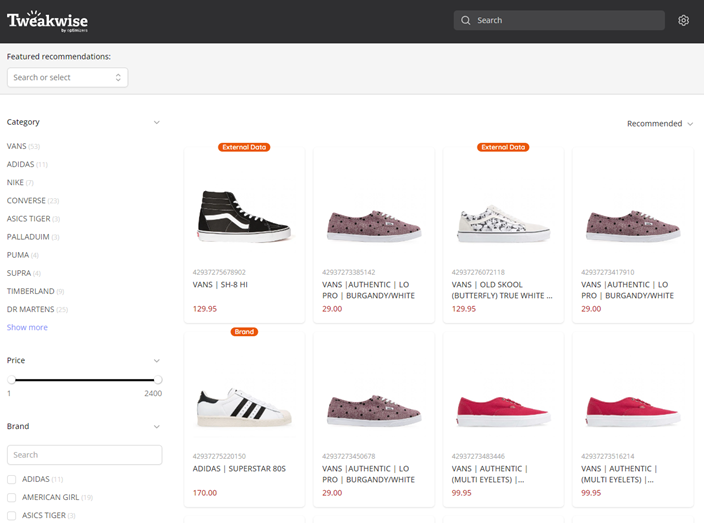Screen dimensions: 704x523
Task: Filter by PALLADUIM category
Action: 33,237
